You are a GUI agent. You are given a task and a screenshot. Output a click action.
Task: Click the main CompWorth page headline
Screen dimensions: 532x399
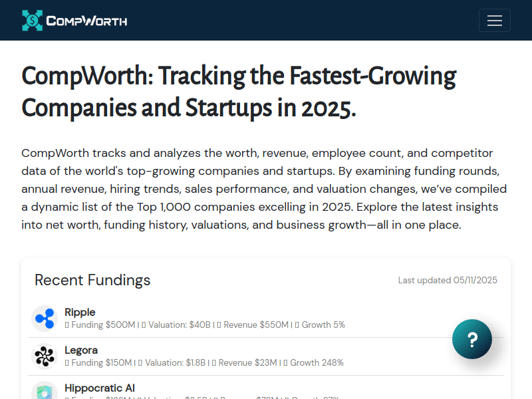pyautogui.click(x=239, y=91)
